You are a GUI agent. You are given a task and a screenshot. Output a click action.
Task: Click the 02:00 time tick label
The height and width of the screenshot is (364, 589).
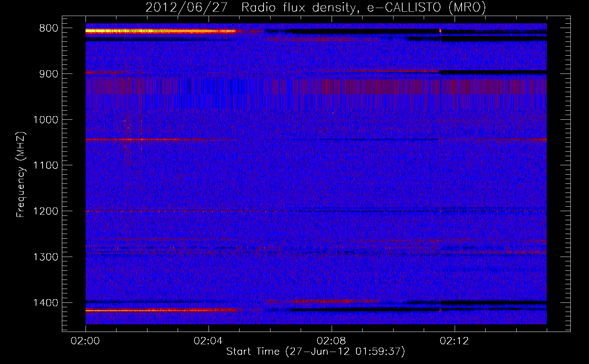pos(86,341)
